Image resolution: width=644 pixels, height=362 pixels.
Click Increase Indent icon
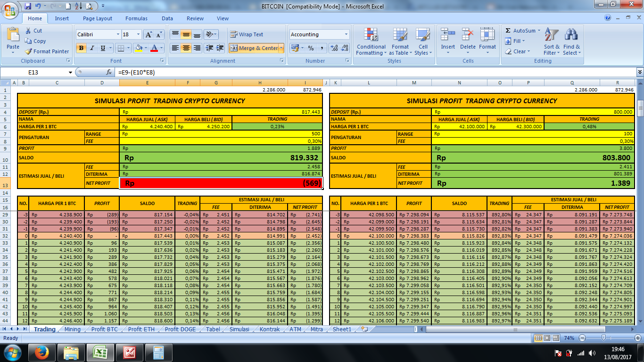click(x=220, y=48)
